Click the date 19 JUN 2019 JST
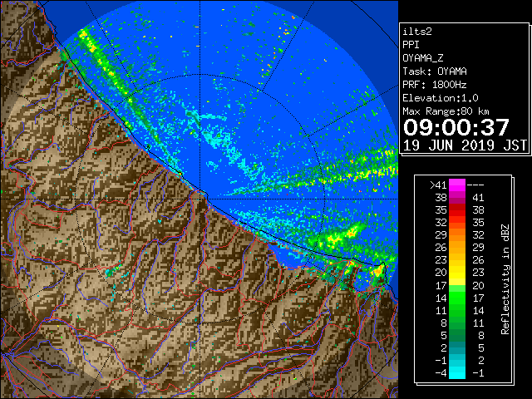Screen dimensions: 532x399 (x=465, y=145)
